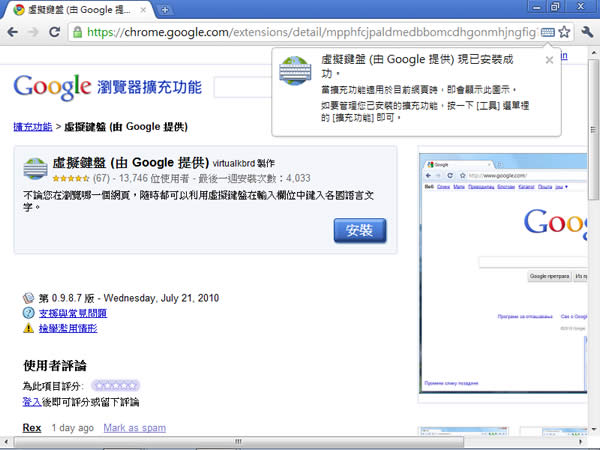Screen dimensions: 600x450
Task: Click the horizontal scrollbar left arrow
Action: click(6, 442)
